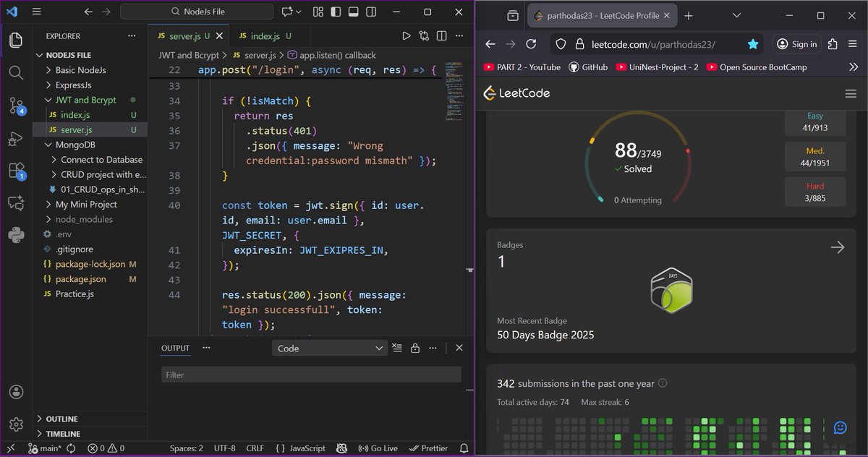Click the Prettier icon in the status bar
This screenshot has width=868, height=457.
click(428, 448)
